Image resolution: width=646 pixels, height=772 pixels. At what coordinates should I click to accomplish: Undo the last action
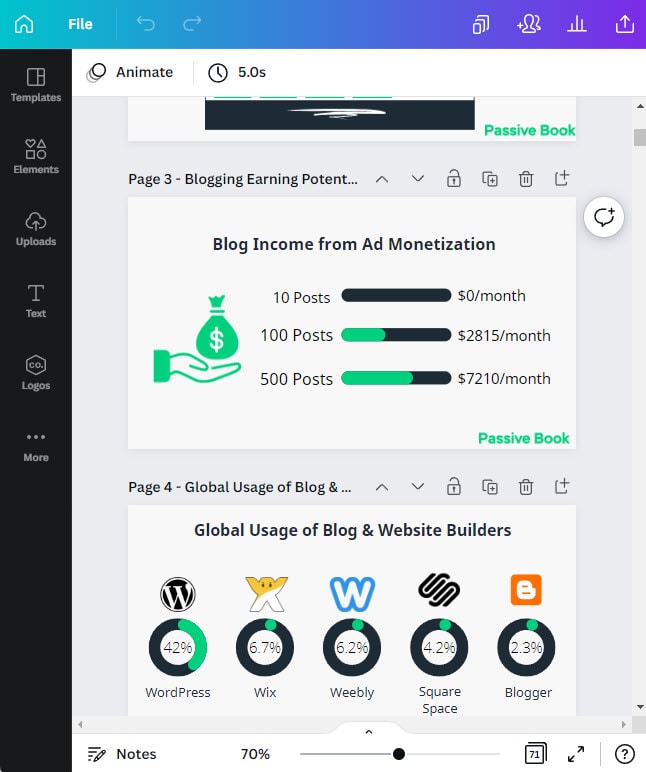pyautogui.click(x=146, y=23)
